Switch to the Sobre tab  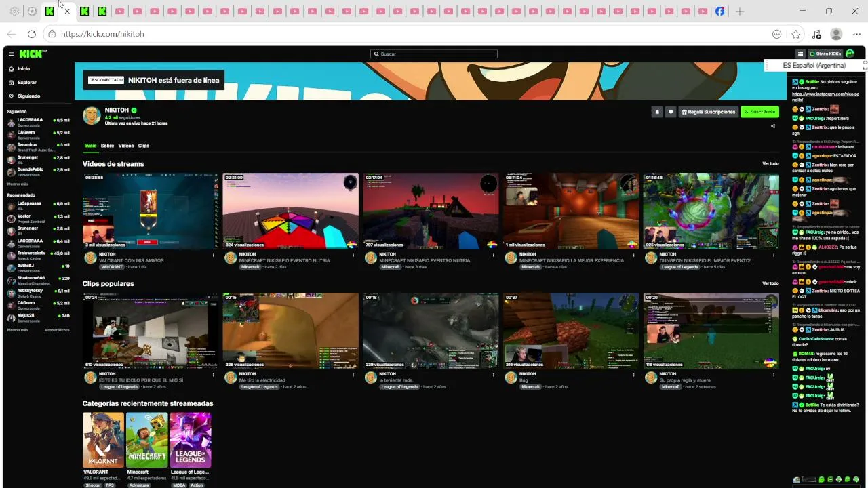pos(107,146)
